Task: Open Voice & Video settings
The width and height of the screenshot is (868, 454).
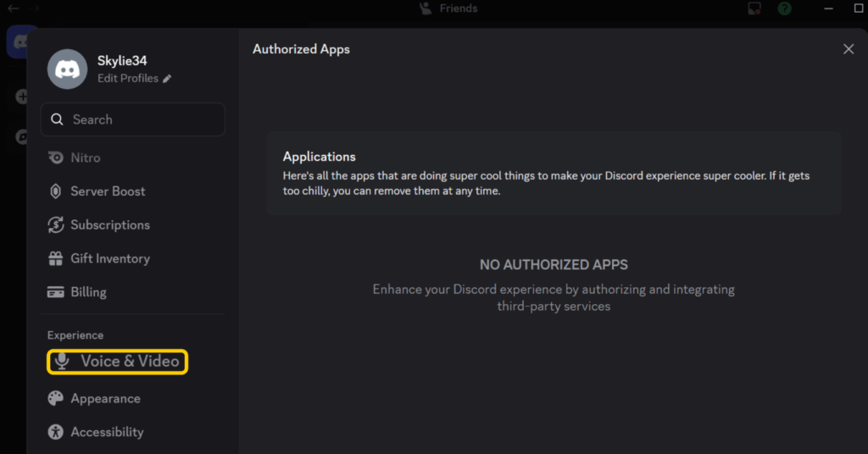Action: point(117,362)
